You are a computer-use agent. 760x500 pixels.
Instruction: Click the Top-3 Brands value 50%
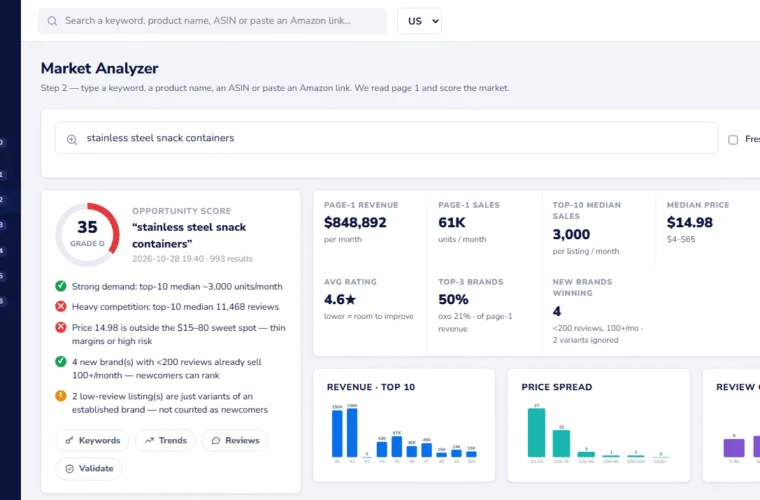tap(453, 299)
